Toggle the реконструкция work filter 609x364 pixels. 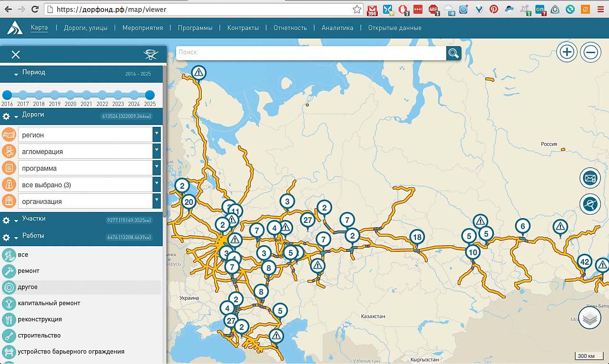click(39, 319)
